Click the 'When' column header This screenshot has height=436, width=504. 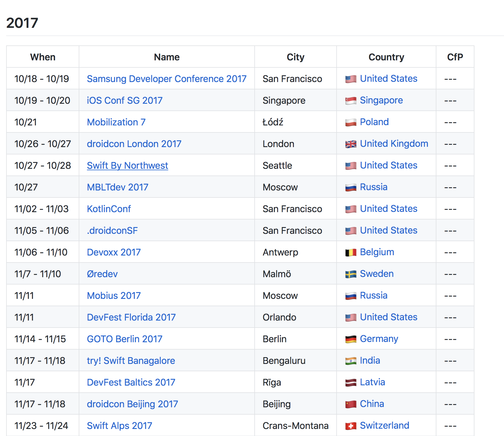click(43, 57)
